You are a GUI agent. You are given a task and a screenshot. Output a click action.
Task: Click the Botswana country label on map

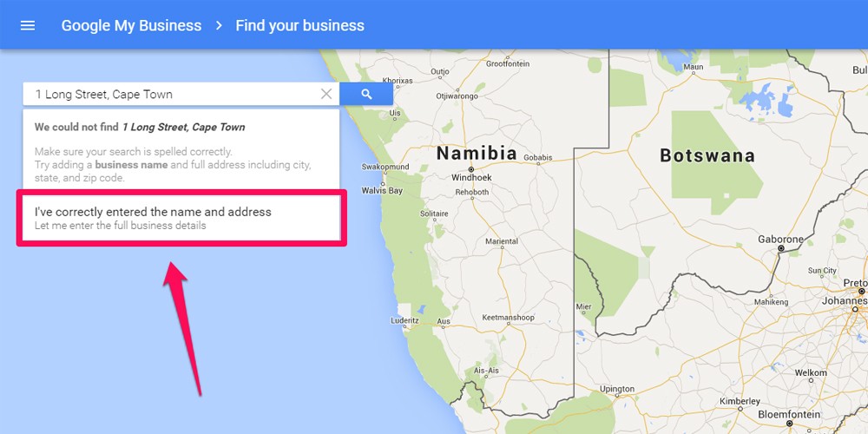pyautogui.click(x=707, y=155)
